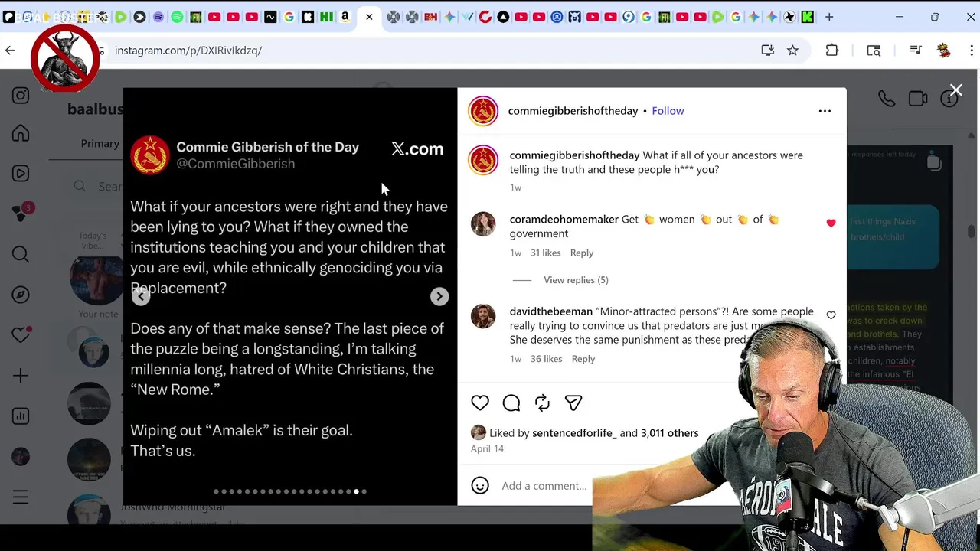Like davidthebeeman's comment with the small heart

pos(831,315)
